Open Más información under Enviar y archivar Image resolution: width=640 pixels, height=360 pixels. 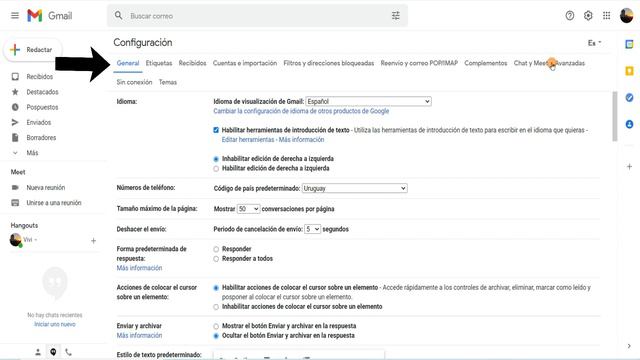(139, 336)
